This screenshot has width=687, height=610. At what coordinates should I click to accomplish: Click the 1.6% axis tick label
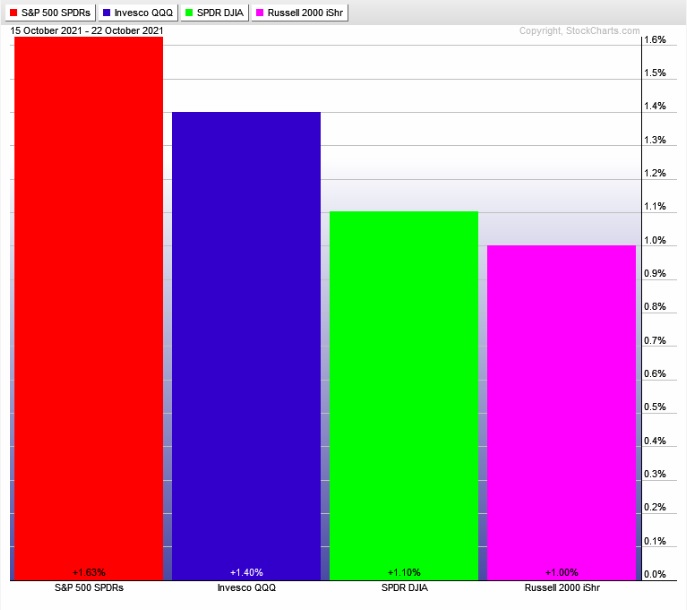[655, 39]
